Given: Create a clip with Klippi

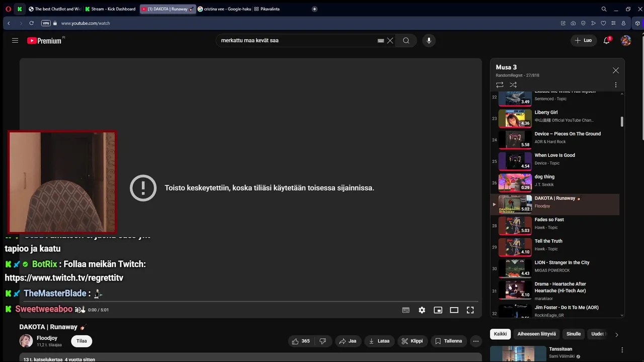Looking at the screenshot, I should click(x=412, y=341).
